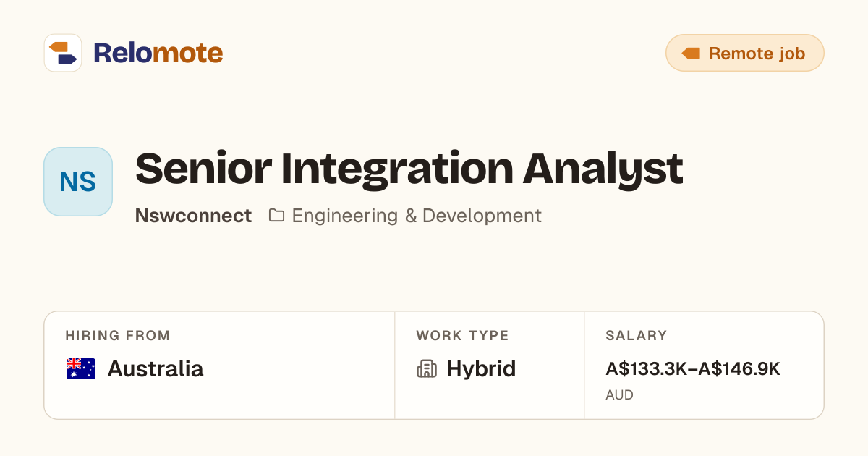Screen dimensions: 868x456
Task: Click the WORK TYPE label
Action: 462,336
